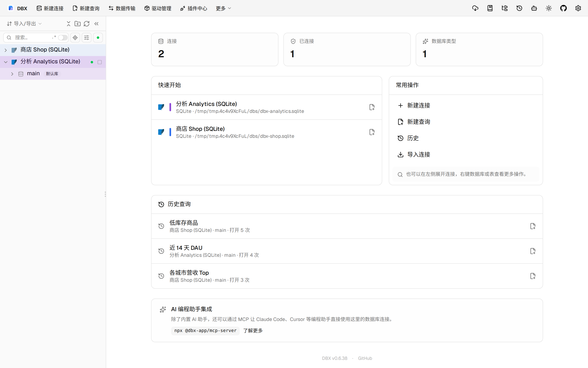Click the locate target icon beside search
Image resolution: width=588 pixels, height=368 pixels.
tap(75, 37)
